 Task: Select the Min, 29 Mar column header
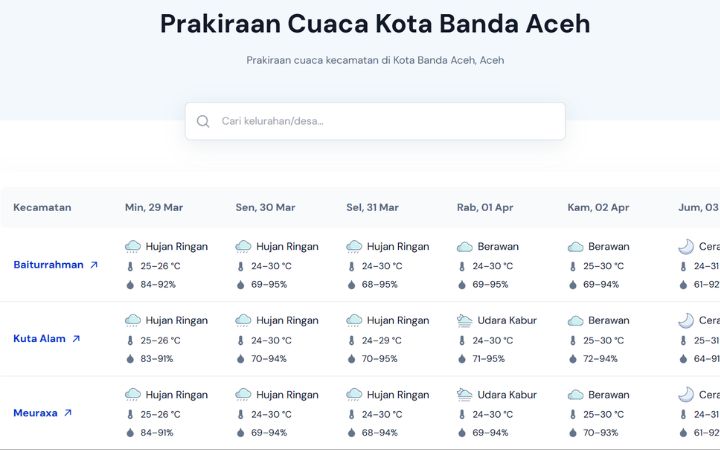[x=154, y=208]
